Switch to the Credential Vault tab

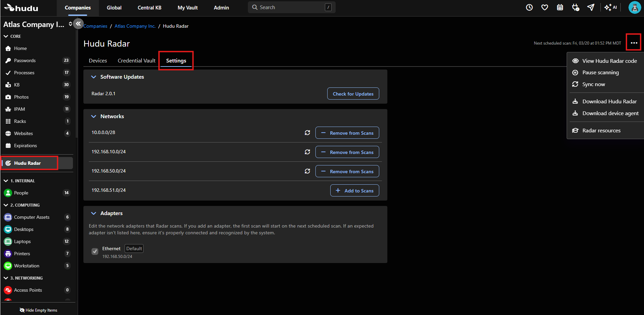pos(136,61)
